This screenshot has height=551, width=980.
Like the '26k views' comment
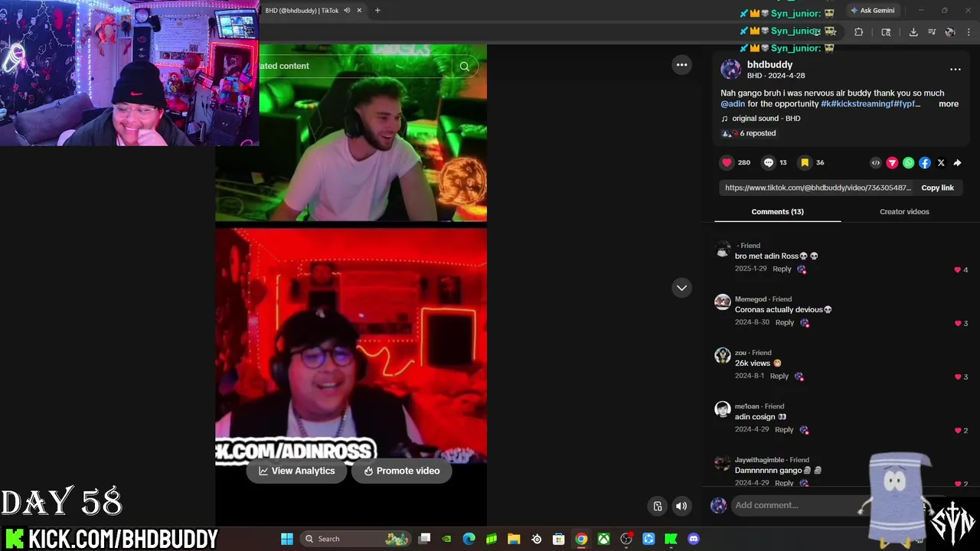click(957, 377)
